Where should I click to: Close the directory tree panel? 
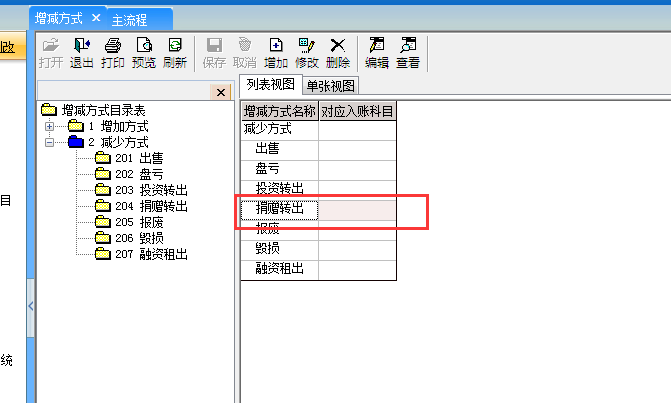pos(222,92)
